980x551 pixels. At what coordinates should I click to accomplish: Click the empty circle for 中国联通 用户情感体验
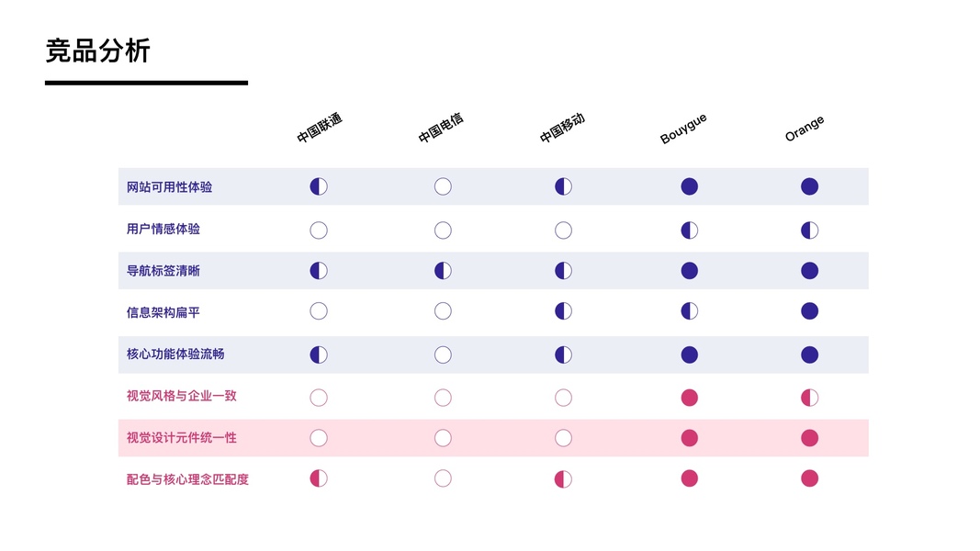319,231
